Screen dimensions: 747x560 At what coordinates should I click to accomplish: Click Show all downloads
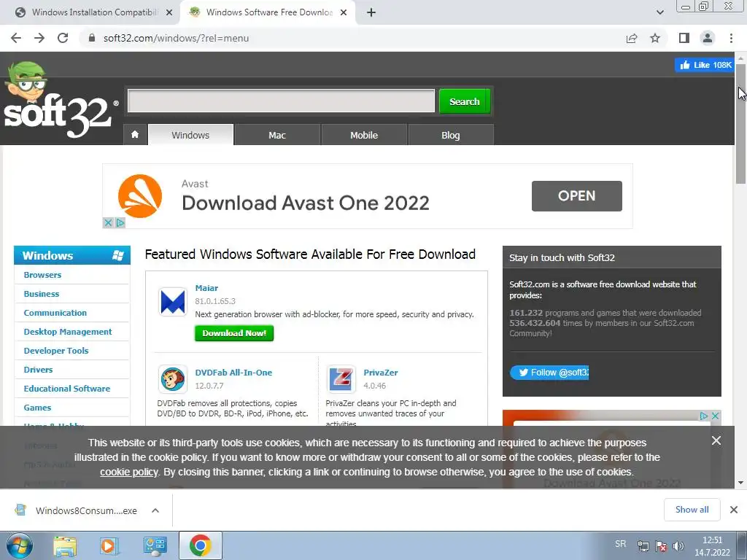[x=692, y=510]
